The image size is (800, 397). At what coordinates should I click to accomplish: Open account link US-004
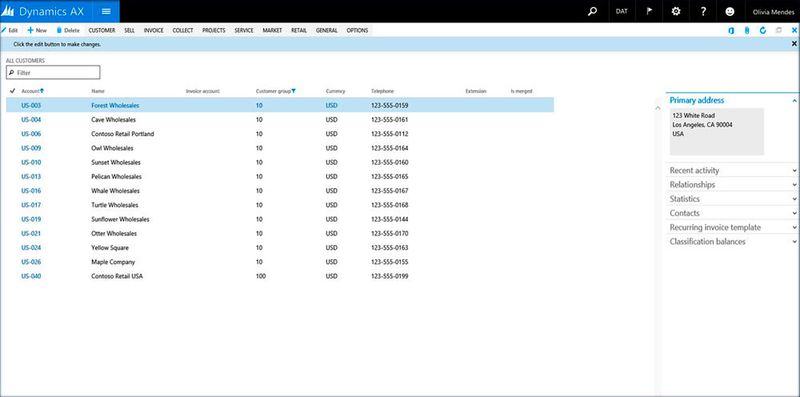tap(31, 120)
